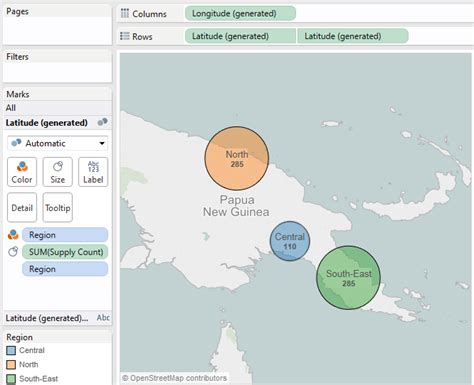Select the North label in Region legend

29,365
